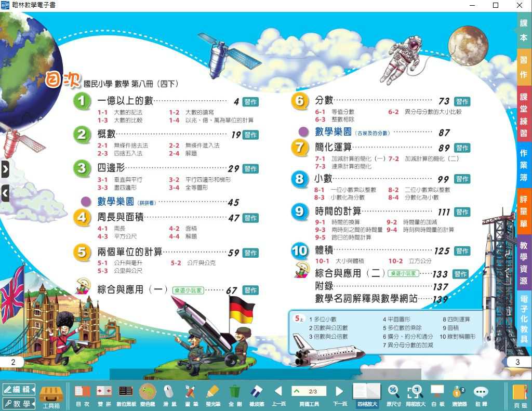
Task: Click 習作 button beside 時間的計算
Action: [462, 212]
